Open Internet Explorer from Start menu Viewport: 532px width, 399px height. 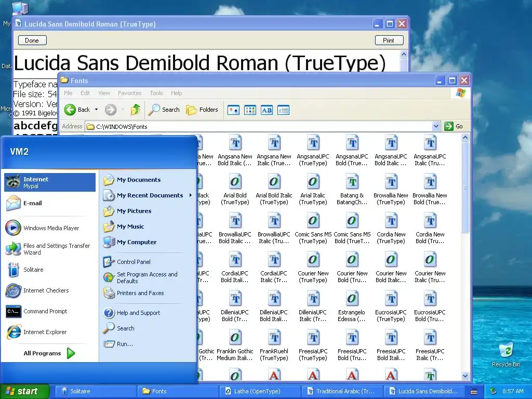coord(50,332)
